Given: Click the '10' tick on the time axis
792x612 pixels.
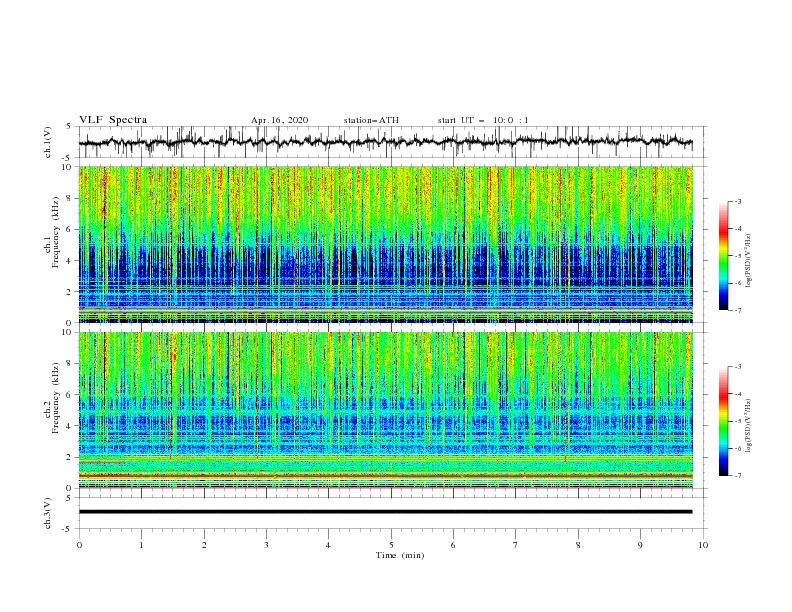Looking at the screenshot, I should point(703,545).
